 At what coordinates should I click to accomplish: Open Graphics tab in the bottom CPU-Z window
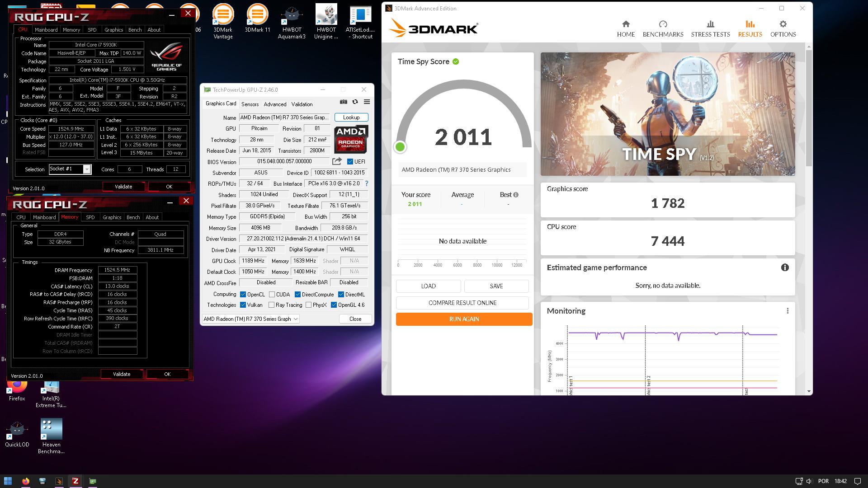[x=112, y=217]
